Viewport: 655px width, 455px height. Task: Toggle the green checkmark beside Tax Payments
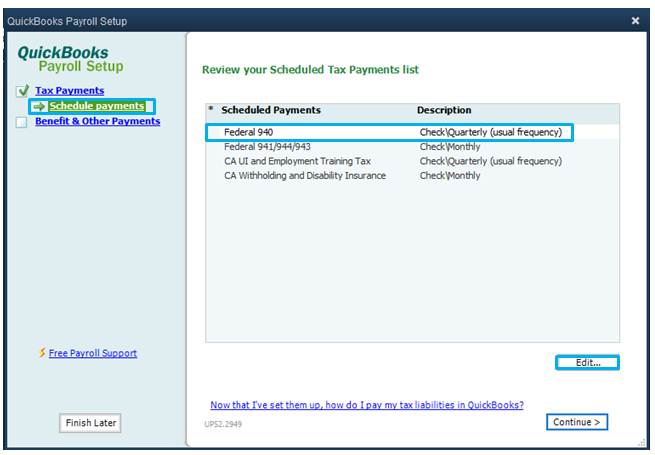[23, 90]
